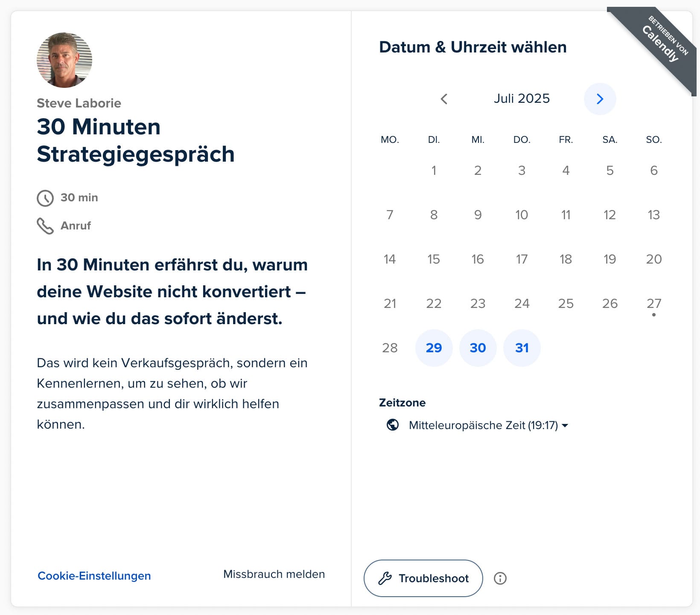This screenshot has width=700, height=615.
Task: Go to previous month arrow
Action: (444, 99)
